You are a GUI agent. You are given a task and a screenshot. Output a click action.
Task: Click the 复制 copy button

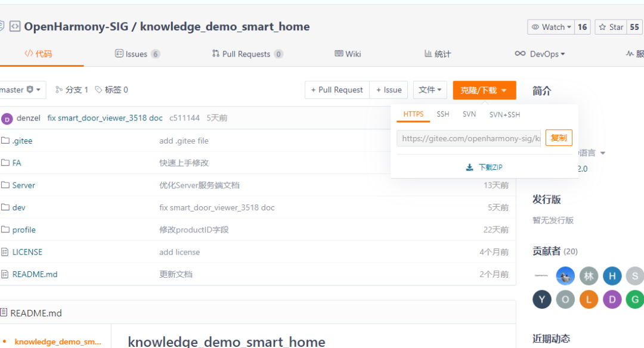tap(559, 138)
